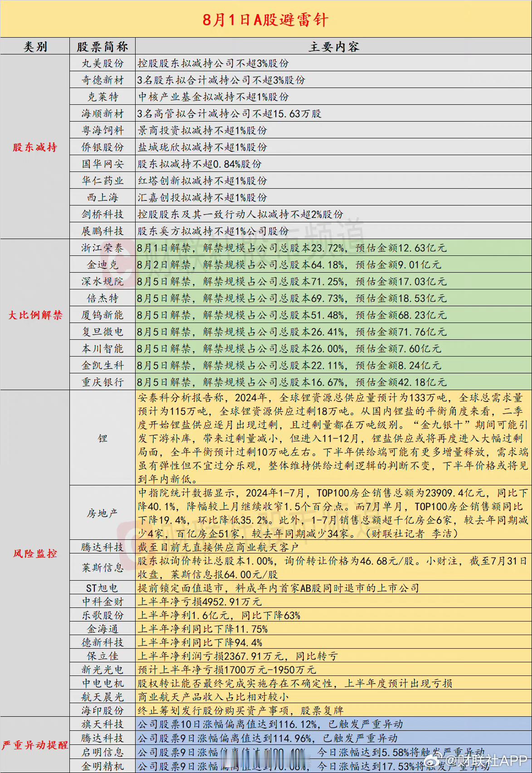532x773 pixels.
Task: Select stock name '航天晨光'
Action: pyautogui.click(x=102, y=697)
